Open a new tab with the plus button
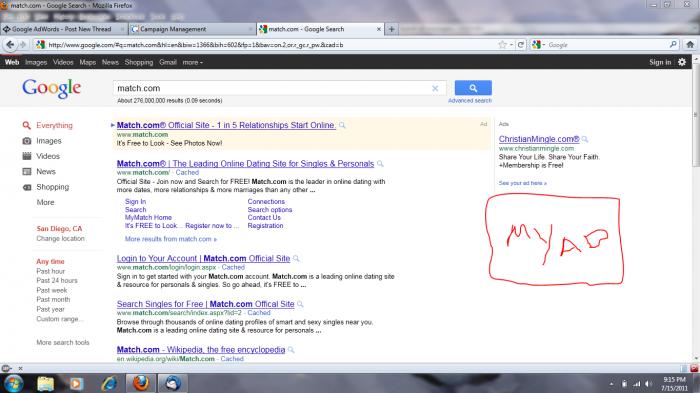The width and height of the screenshot is (700, 393). (392, 29)
